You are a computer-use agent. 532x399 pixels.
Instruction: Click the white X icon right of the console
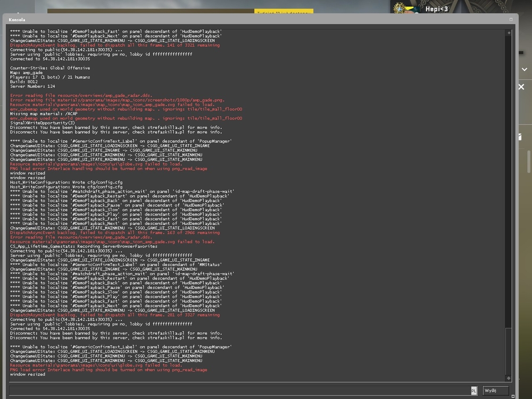[521, 87]
